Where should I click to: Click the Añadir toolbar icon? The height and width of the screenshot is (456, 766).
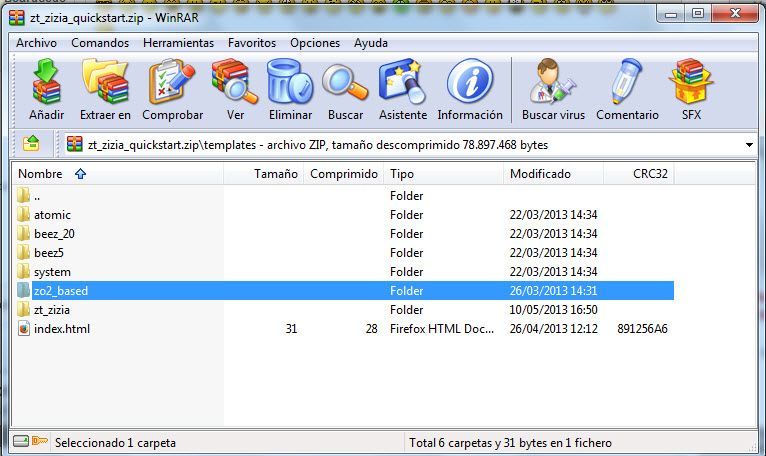coord(46,82)
